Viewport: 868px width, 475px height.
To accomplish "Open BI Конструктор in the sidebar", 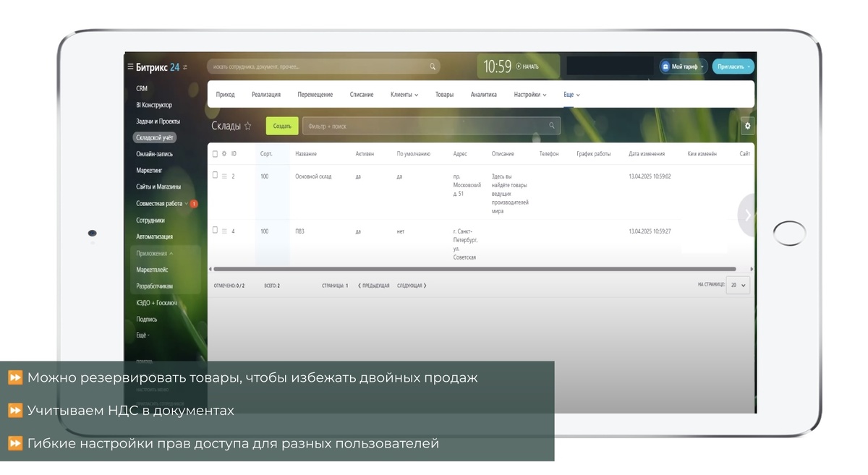I will click(154, 105).
